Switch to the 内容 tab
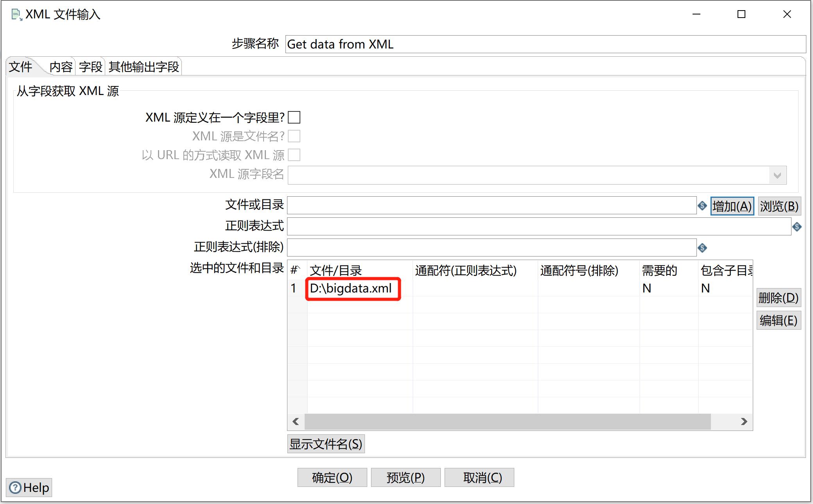813x504 pixels. click(61, 67)
